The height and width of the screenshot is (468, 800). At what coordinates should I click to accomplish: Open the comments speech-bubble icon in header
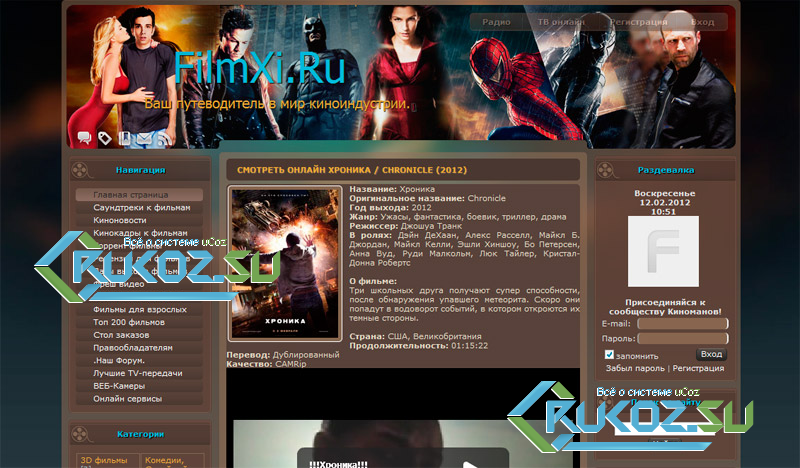click(84, 137)
